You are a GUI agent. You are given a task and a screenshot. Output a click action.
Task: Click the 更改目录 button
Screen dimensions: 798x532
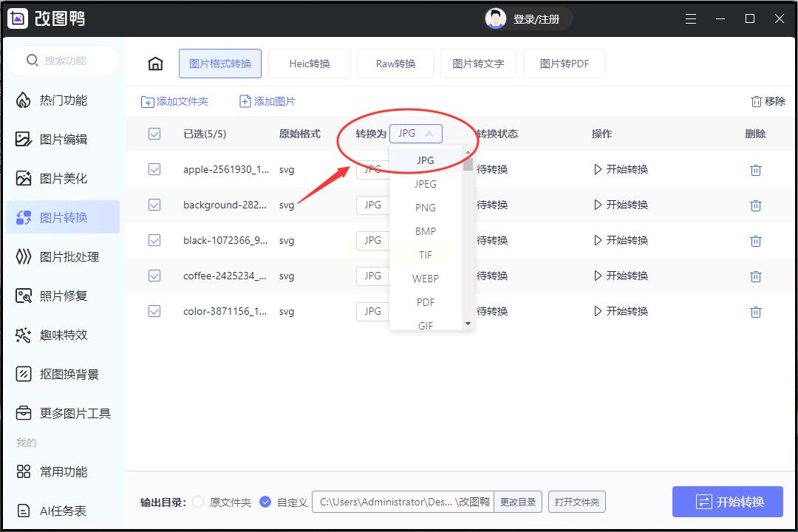pyautogui.click(x=517, y=502)
